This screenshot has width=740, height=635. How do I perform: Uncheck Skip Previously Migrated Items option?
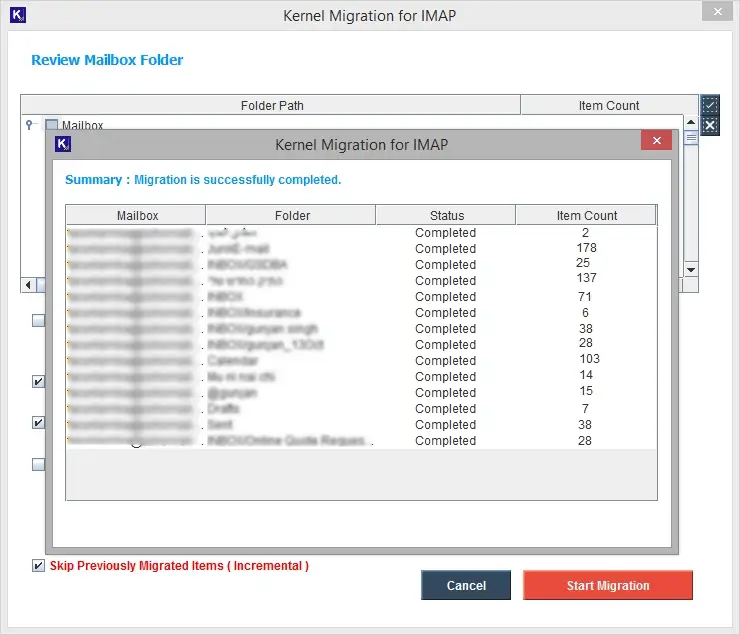(x=38, y=565)
